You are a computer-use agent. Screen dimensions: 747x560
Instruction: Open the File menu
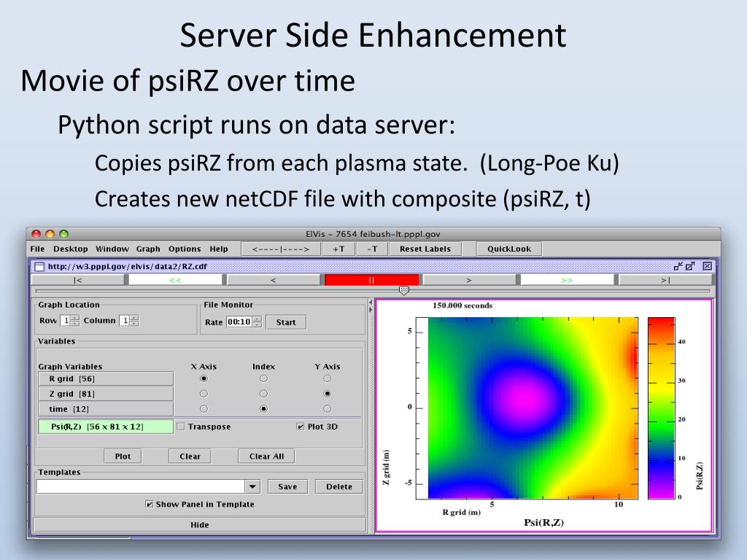[x=37, y=249]
